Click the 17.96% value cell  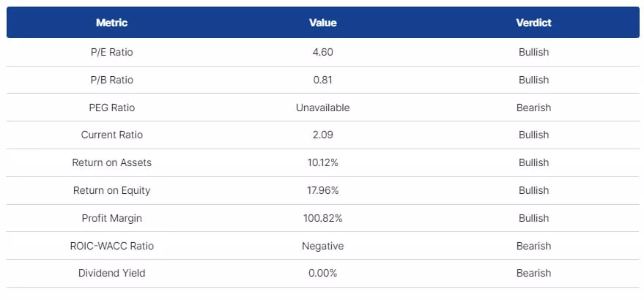[322, 190]
